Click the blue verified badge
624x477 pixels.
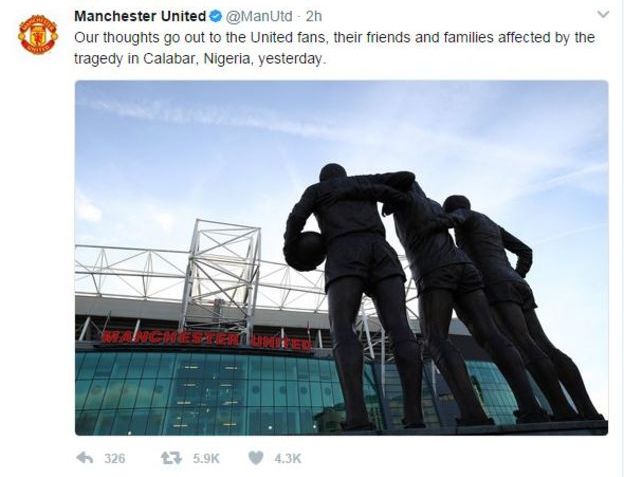216,16
